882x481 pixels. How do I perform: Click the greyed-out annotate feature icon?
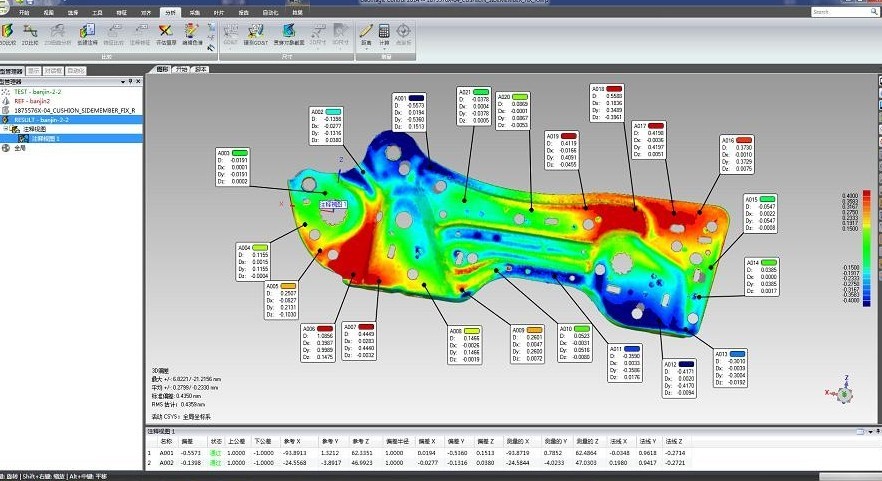(140, 33)
